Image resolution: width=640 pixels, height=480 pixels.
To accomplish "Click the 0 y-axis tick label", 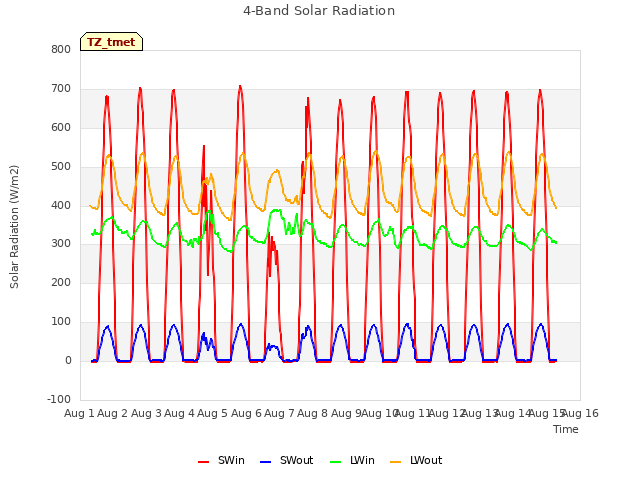I will point(68,360).
